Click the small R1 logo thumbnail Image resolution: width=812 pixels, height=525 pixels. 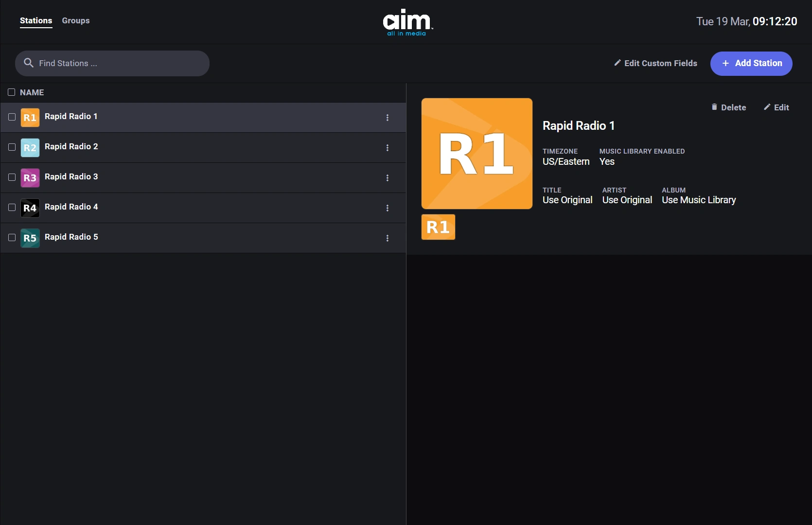click(x=438, y=227)
